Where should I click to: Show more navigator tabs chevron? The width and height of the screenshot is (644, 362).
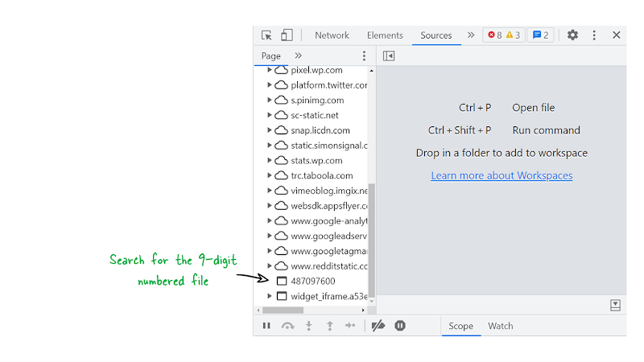click(x=298, y=56)
